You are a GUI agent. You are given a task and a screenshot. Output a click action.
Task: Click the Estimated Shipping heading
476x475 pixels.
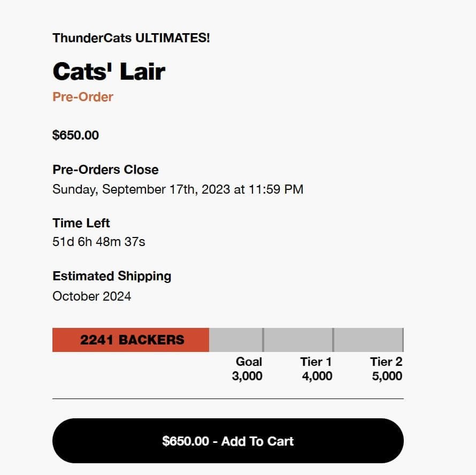pos(111,276)
